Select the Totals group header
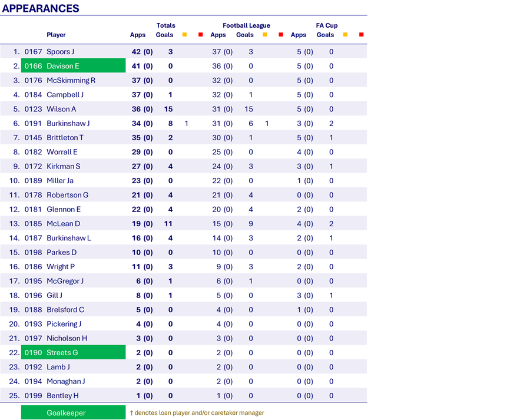Screen dimensions: 530x420 pos(165,25)
